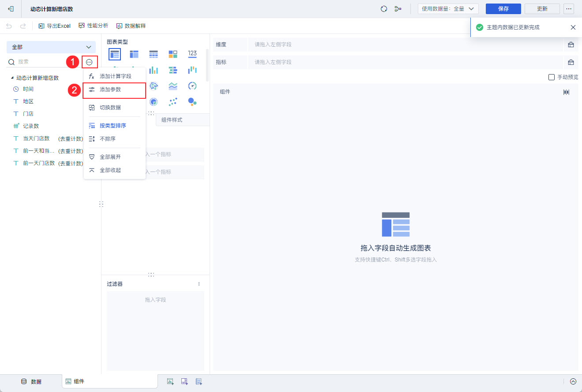Viewport: 582px width, 392px height.
Task: Choose the area line chart icon
Action: 173,86
